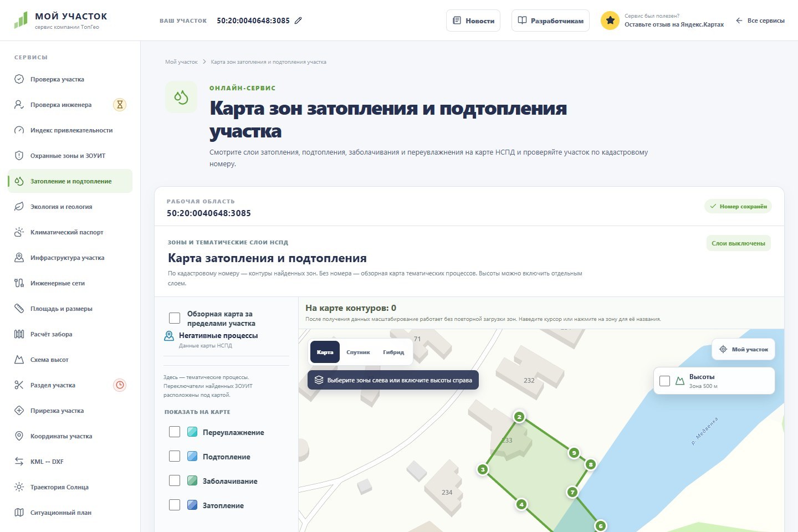Click the Мой участок logo

(60, 21)
